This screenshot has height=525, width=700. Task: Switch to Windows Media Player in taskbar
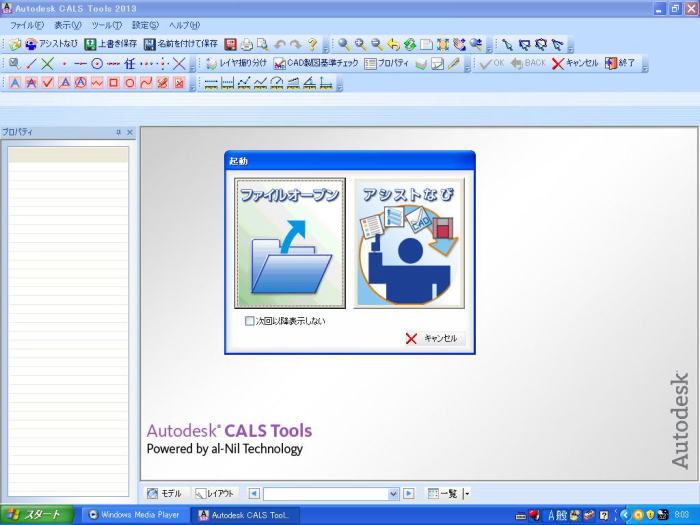(135, 515)
